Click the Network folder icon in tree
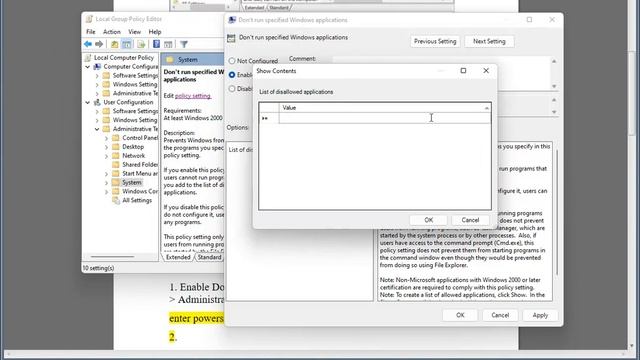 (x=116, y=156)
